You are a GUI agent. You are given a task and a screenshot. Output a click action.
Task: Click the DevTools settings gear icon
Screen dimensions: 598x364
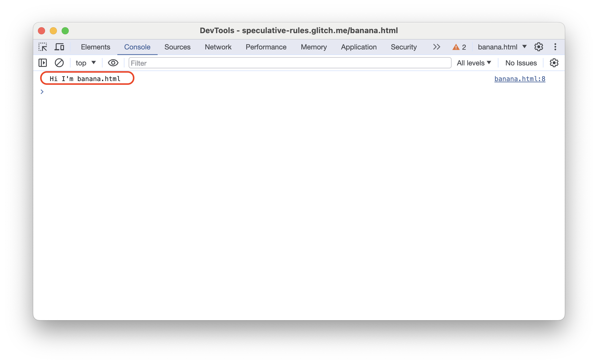tap(539, 47)
